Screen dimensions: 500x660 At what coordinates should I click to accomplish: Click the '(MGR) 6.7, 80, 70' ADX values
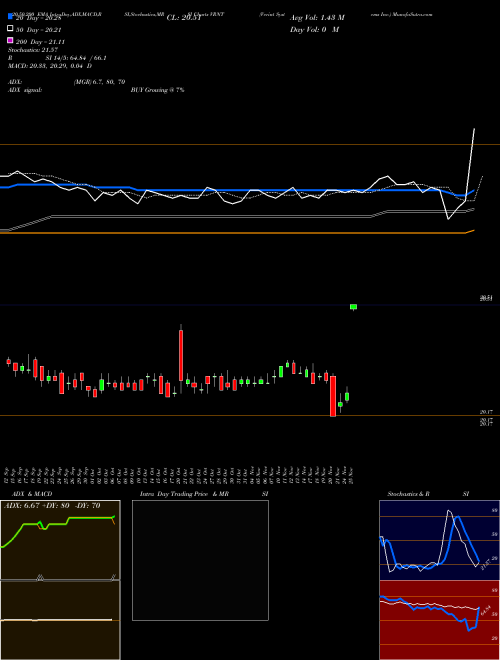[x=99, y=82]
